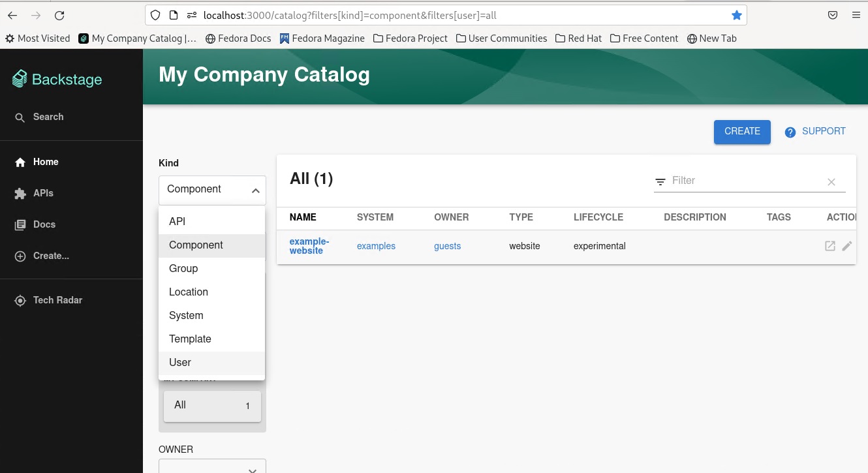This screenshot has height=473, width=868.
Task: Open Tech Radar from sidebar
Action: (x=57, y=300)
